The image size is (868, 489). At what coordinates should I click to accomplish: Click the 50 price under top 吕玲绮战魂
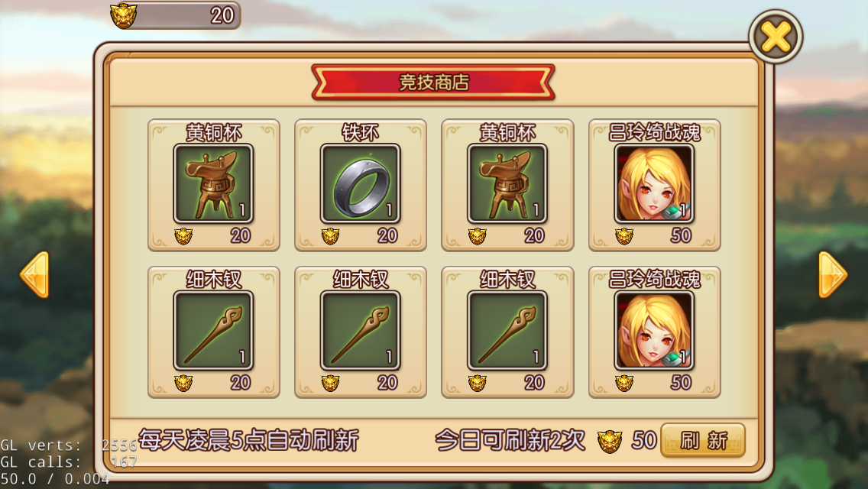click(x=681, y=236)
